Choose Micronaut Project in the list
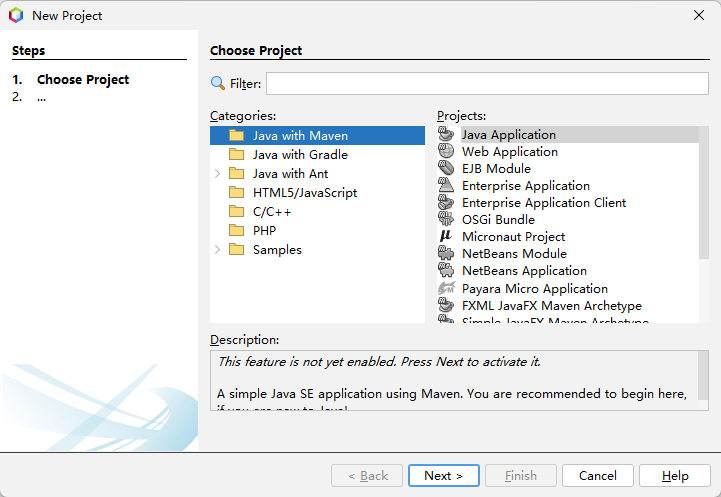This screenshot has width=721, height=497. coord(513,237)
